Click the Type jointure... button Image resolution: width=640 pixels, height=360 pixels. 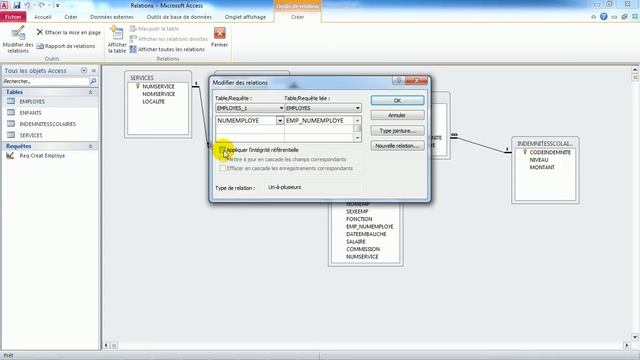[398, 131]
